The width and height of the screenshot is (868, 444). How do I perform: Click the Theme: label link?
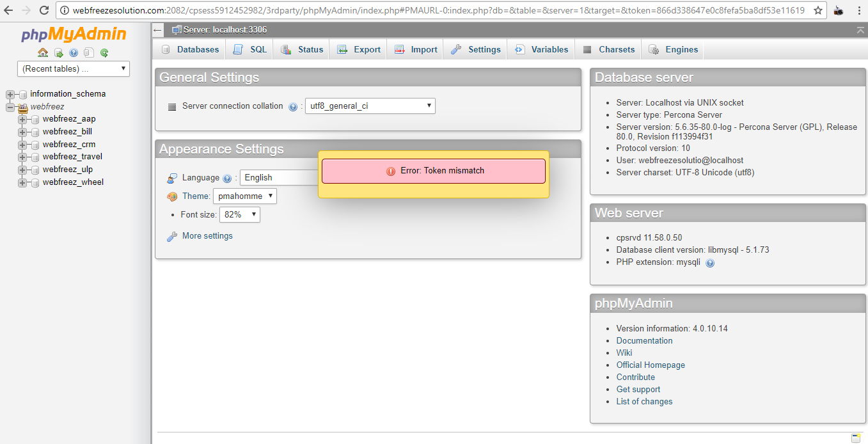196,196
